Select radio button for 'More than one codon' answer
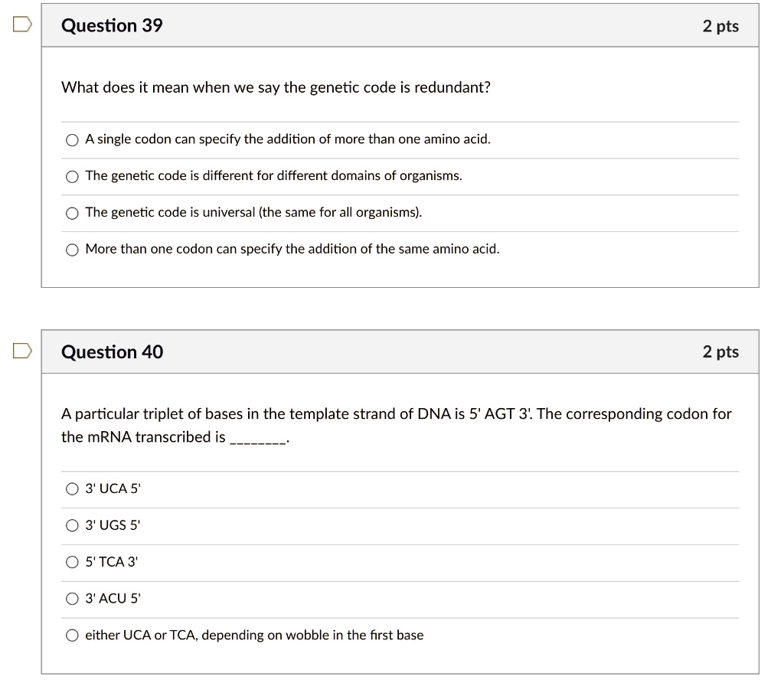 point(72,249)
